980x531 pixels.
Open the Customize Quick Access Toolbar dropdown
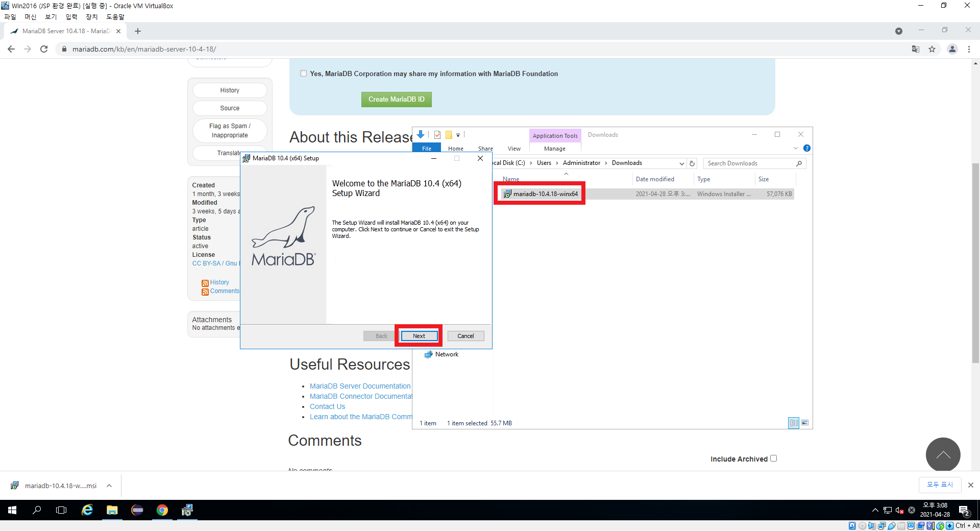(458, 135)
